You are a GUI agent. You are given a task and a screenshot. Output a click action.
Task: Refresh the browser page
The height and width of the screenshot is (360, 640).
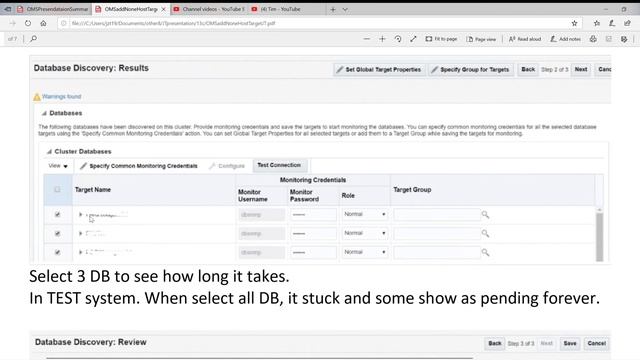click(x=28, y=23)
